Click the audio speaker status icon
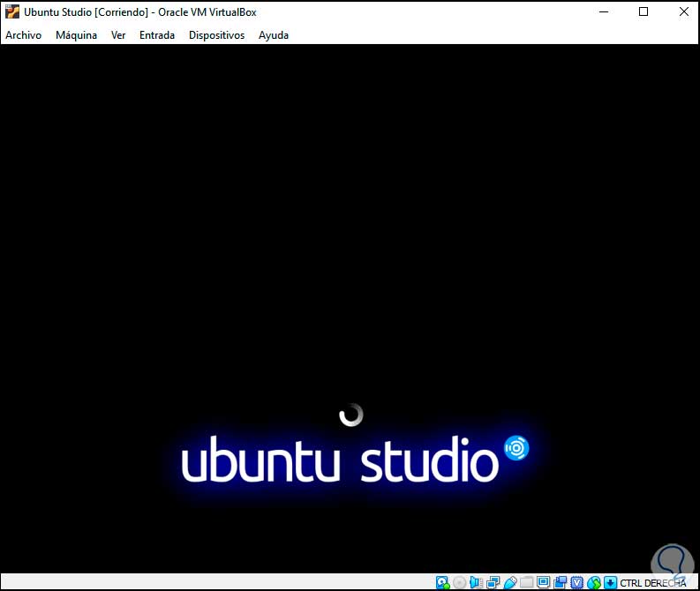This screenshot has height=591, width=700. (x=476, y=582)
